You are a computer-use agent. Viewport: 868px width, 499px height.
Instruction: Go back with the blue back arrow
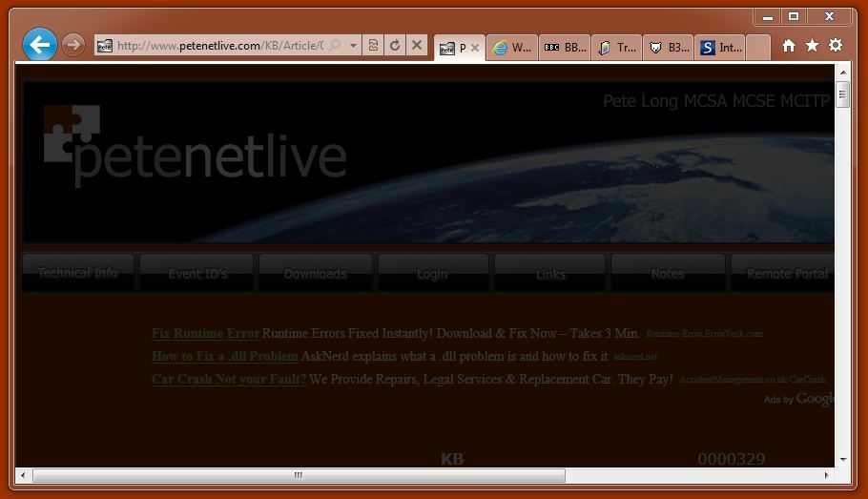tap(40, 44)
